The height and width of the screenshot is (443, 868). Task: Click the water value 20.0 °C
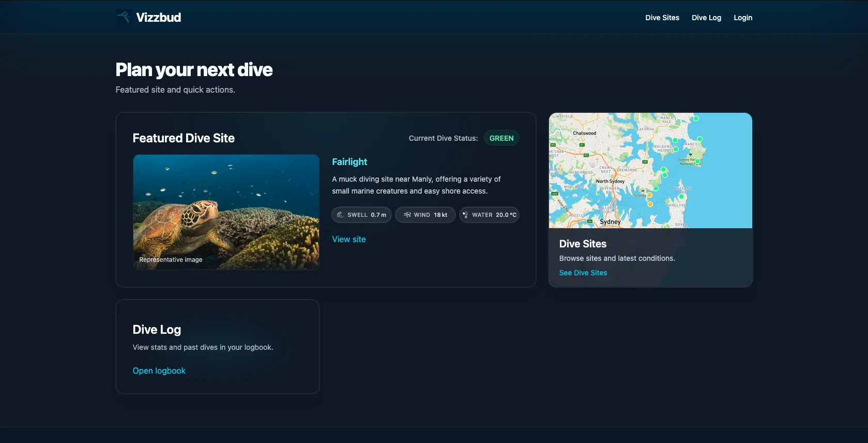click(x=506, y=215)
